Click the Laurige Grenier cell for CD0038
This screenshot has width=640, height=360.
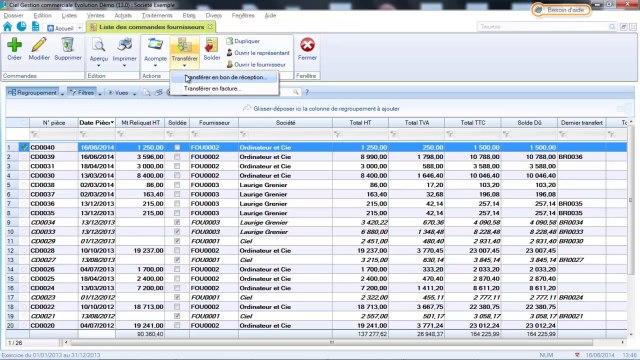(x=285, y=185)
